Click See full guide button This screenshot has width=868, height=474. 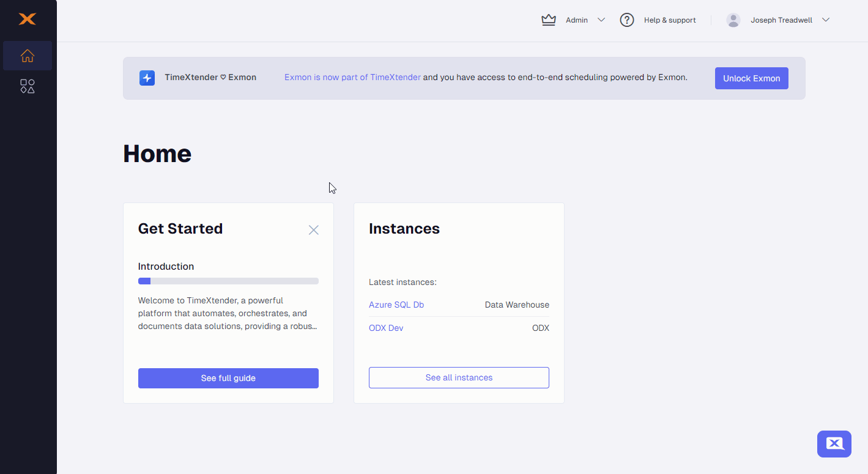[228, 378]
